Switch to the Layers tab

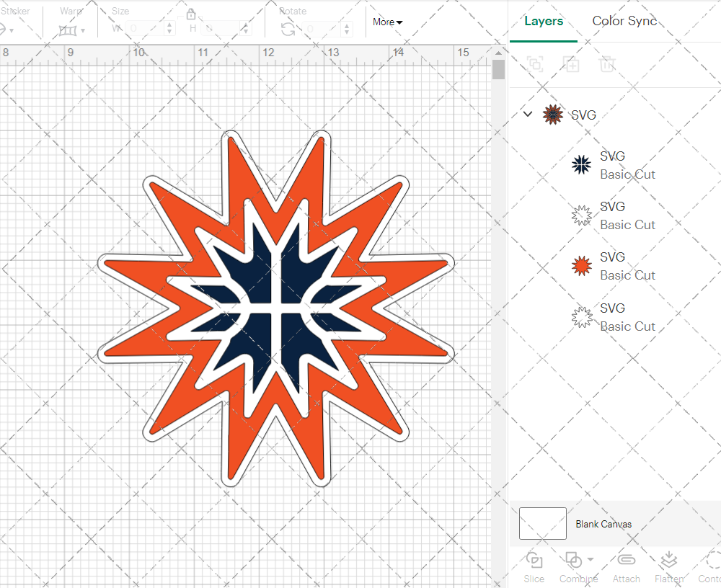click(544, 21)
